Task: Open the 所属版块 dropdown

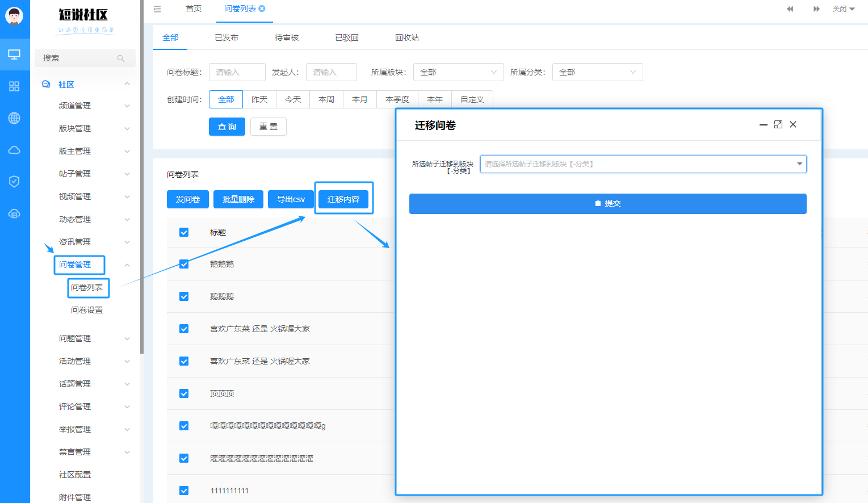Action: [x=458, y=72]
